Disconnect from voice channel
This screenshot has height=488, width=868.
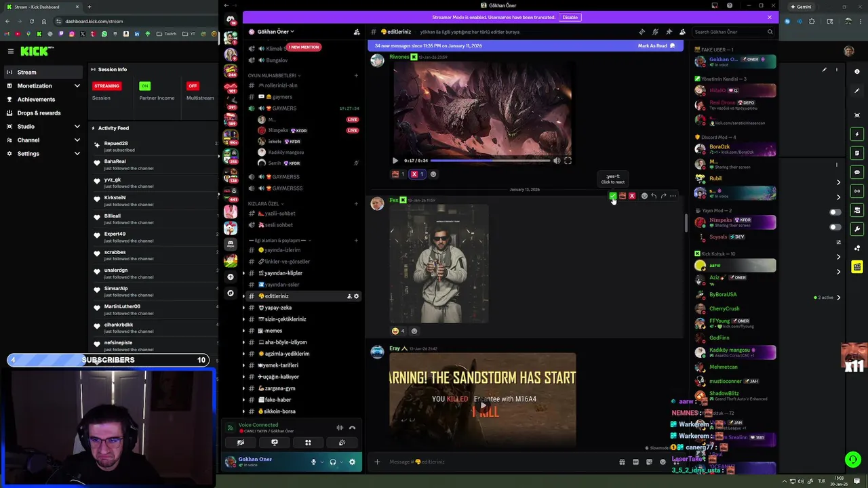pyautogui.click(x=352, y=428)
